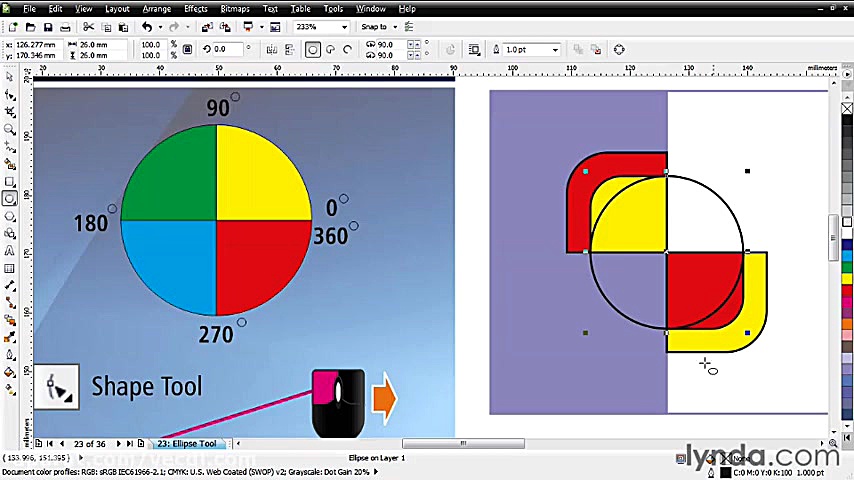The height and width of the screenshot is (480, 854).
Task: Select the Fill tool in toolbox
Action: click(x=9, y=373)
